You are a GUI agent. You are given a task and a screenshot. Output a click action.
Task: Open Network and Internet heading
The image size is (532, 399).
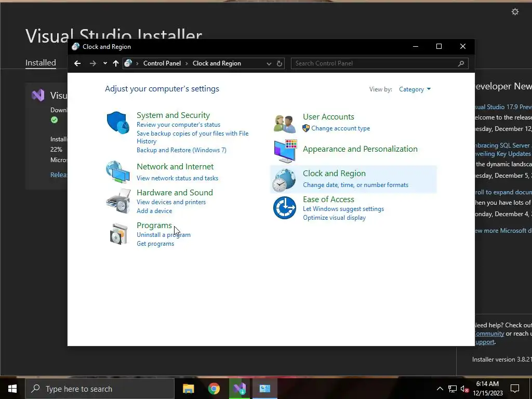click(175, 167)
